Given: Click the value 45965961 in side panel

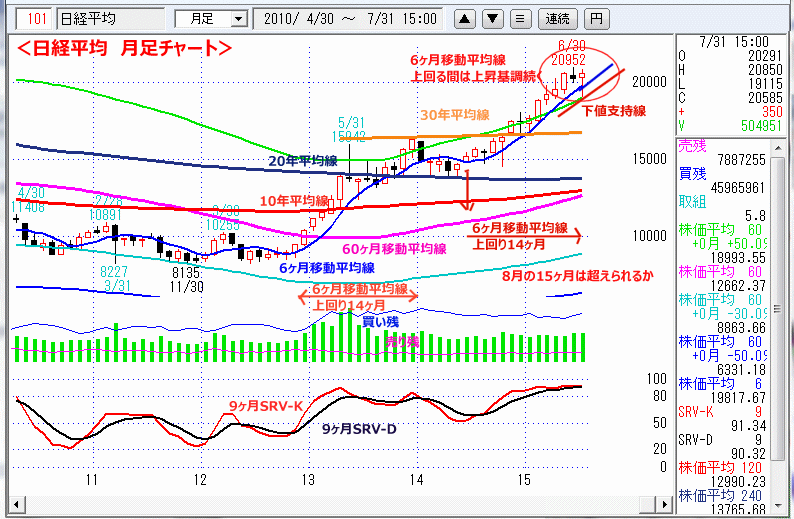Looking at the screenshot, I should point(738,188).
